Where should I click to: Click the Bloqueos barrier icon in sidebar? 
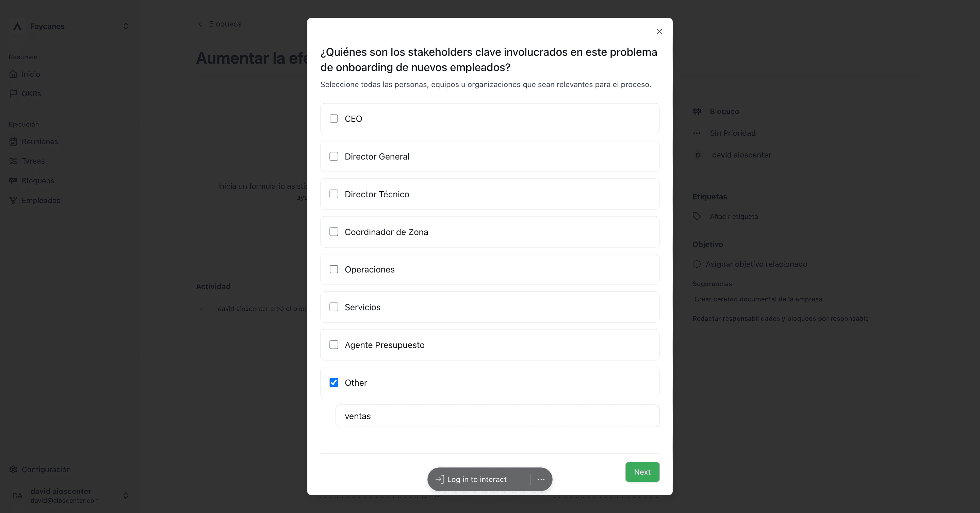13,180
